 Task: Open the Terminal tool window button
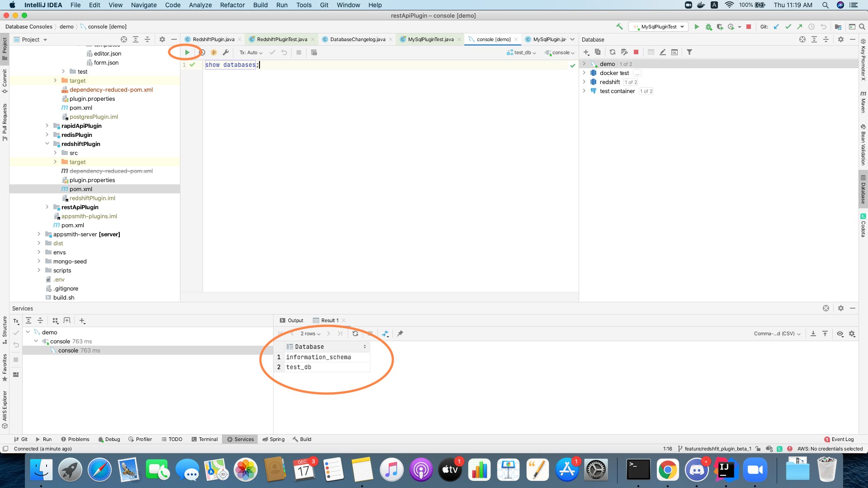coord(204,439)
